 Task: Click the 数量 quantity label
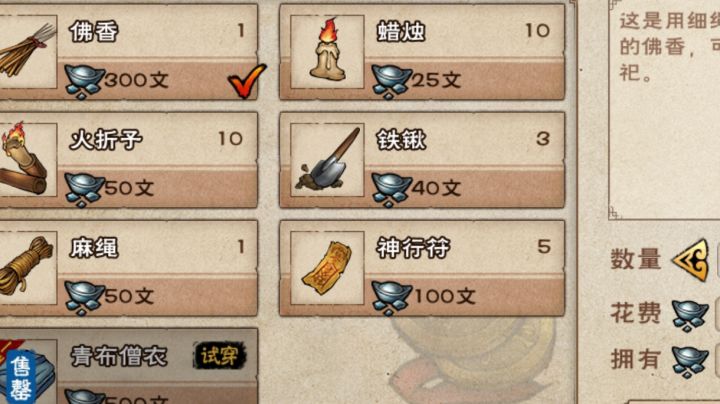(x=636, y=260)
